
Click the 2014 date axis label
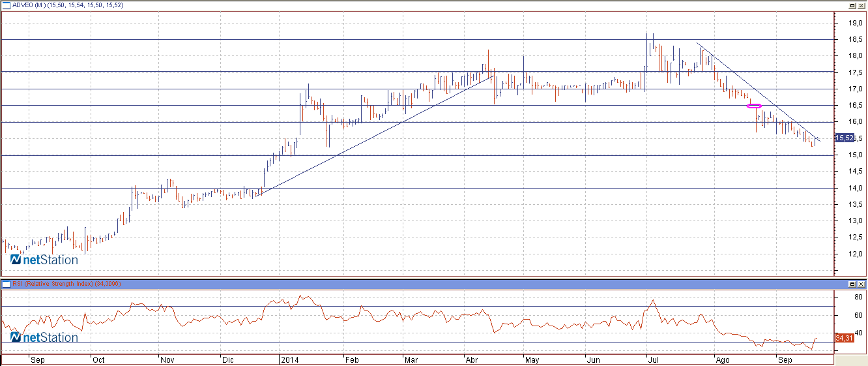point(290,359)
